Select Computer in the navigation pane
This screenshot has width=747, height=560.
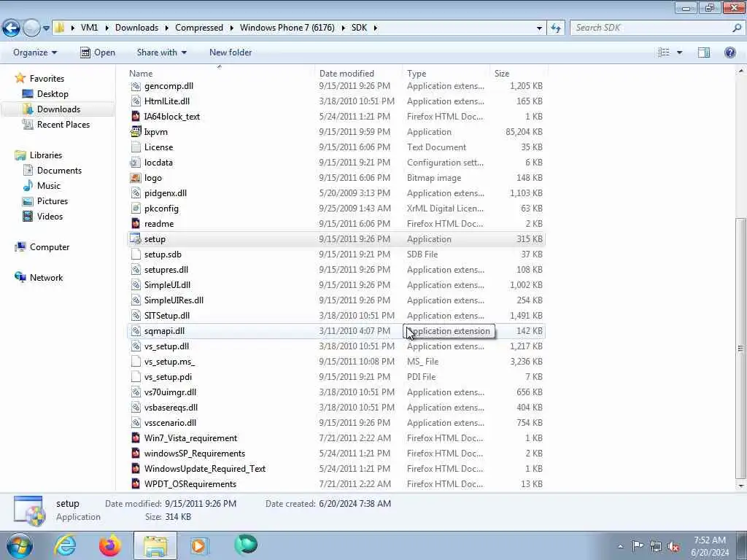(50, 247)
